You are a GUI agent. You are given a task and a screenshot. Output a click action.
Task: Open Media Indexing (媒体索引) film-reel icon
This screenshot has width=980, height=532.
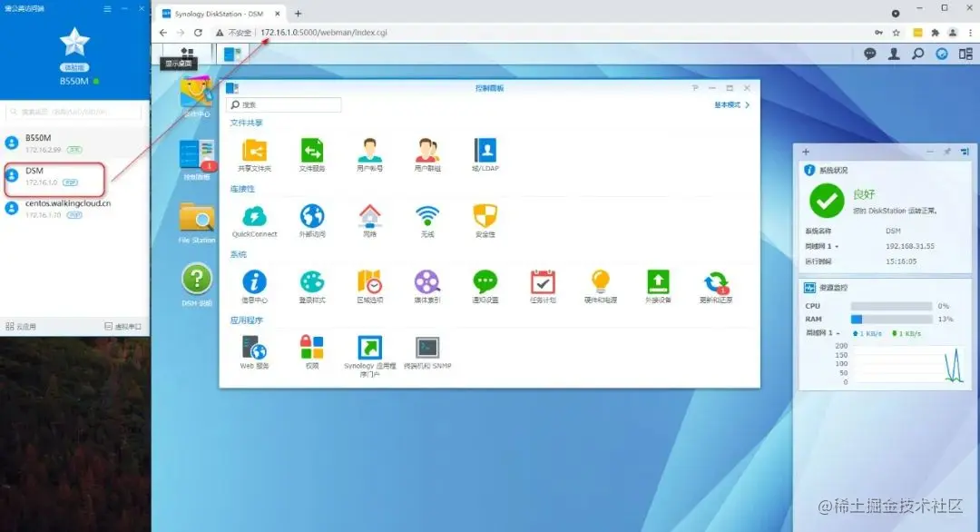coord(427,282)
